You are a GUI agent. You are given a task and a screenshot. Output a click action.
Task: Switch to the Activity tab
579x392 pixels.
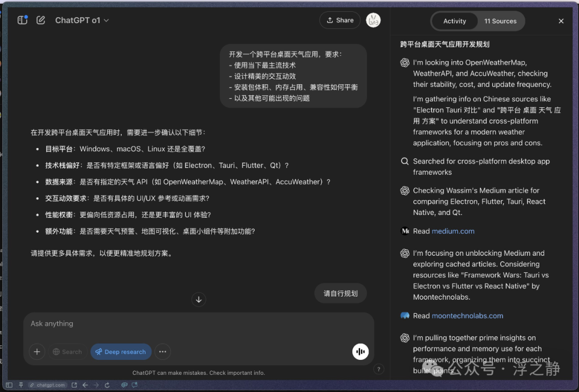pyautogui.click(x=455, y=21)
